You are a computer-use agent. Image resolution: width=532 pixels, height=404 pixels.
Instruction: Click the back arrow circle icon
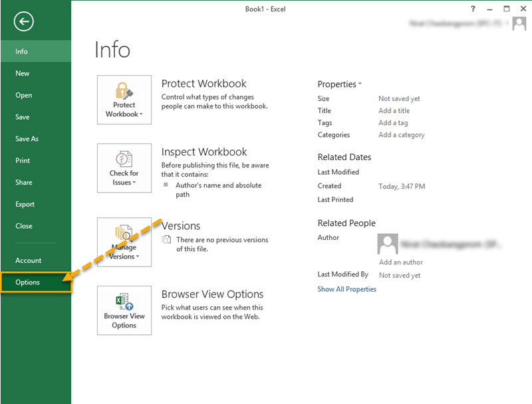pos(24,22)
